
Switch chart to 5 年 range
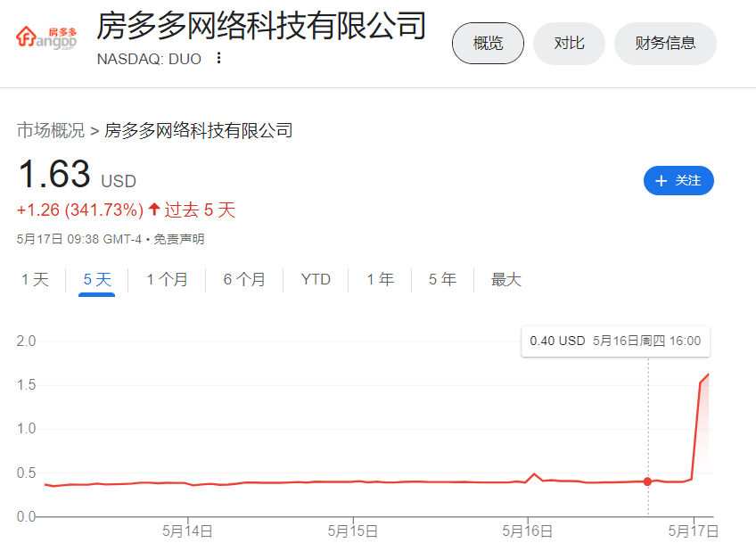tap(442, 279)
